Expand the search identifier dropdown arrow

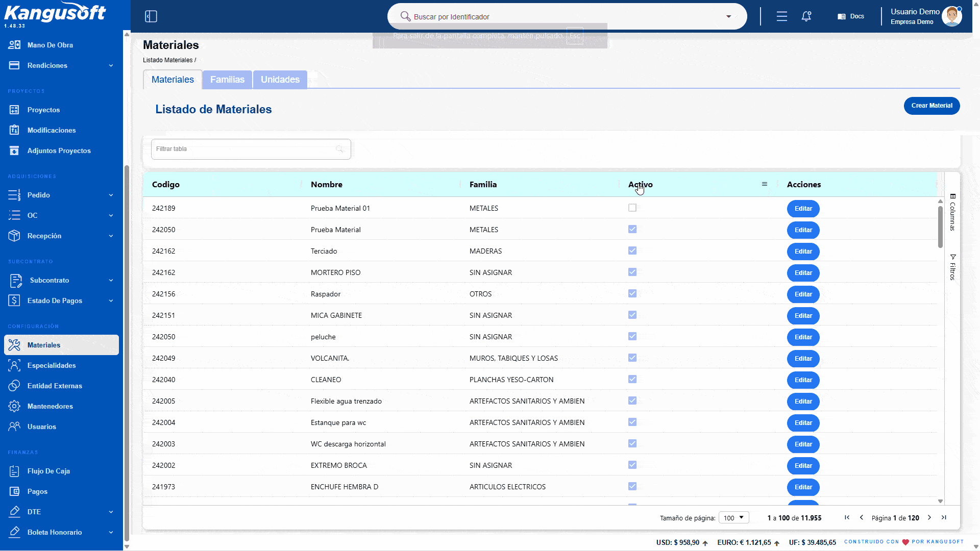729,16
